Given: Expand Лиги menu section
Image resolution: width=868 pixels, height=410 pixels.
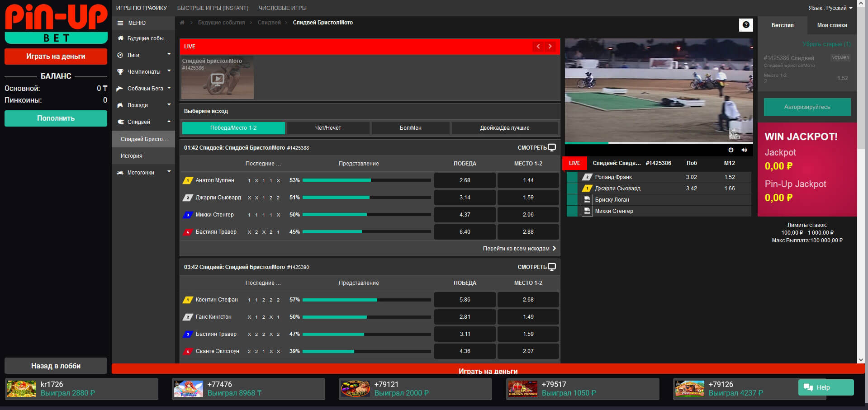Looking at the screenshot, I should [143, 55].
